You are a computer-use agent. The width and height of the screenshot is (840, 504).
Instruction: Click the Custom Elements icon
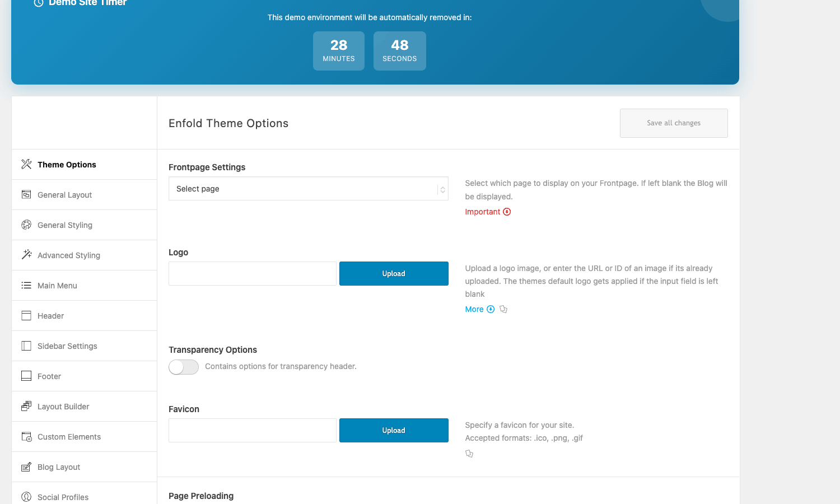pyautogui.click(x=26, y=436)
